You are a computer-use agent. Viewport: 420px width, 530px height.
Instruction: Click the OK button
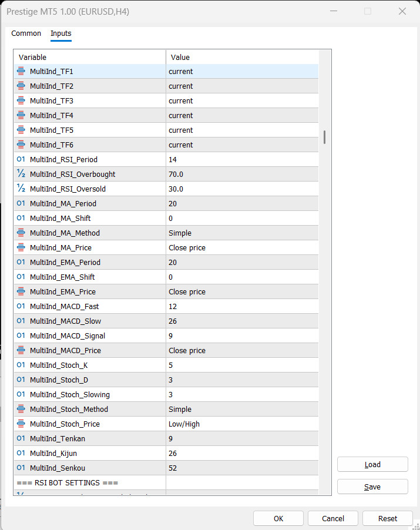[278, 518]
